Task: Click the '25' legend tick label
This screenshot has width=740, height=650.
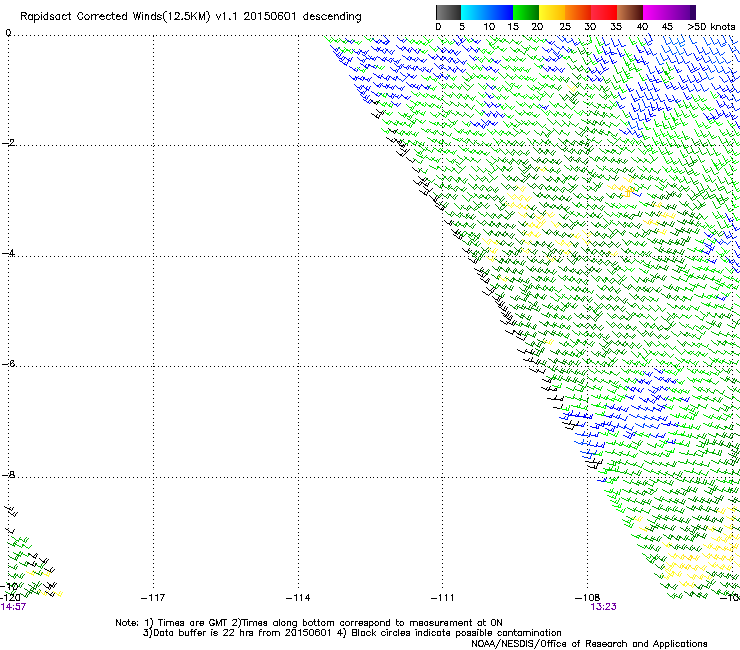Action: [x=565, y=27]
